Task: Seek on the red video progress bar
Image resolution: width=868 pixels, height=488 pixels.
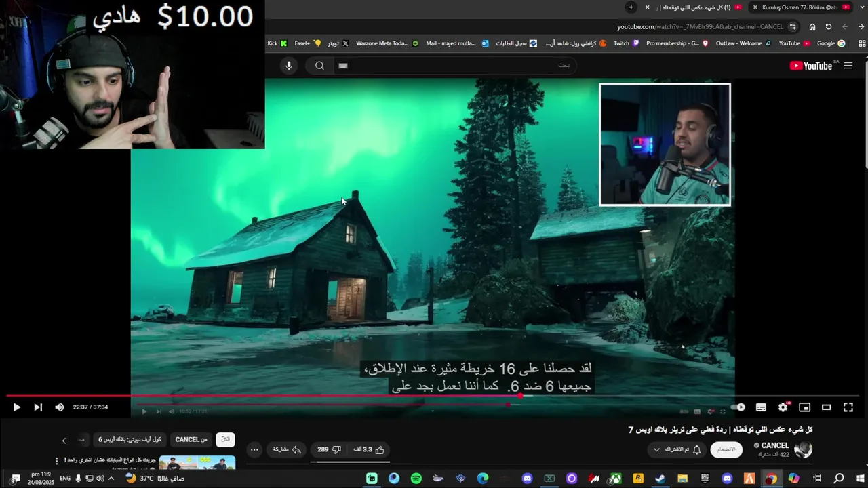Action: [434, 396]
